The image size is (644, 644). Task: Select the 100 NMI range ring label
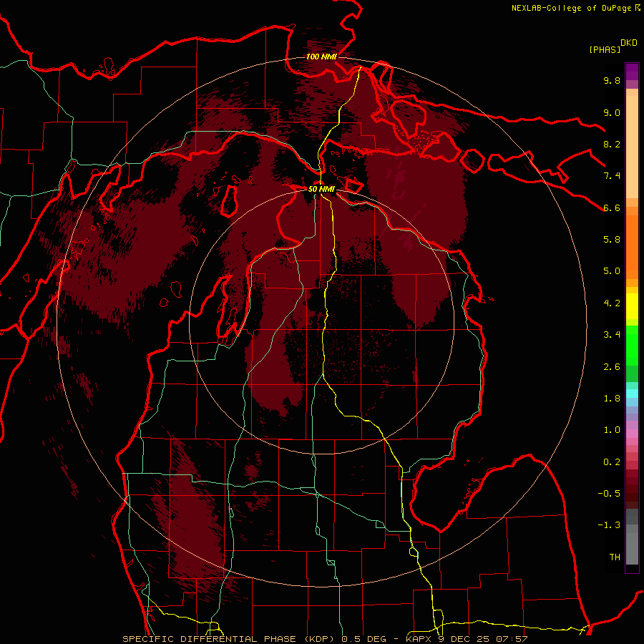click(x=321, y=57)
